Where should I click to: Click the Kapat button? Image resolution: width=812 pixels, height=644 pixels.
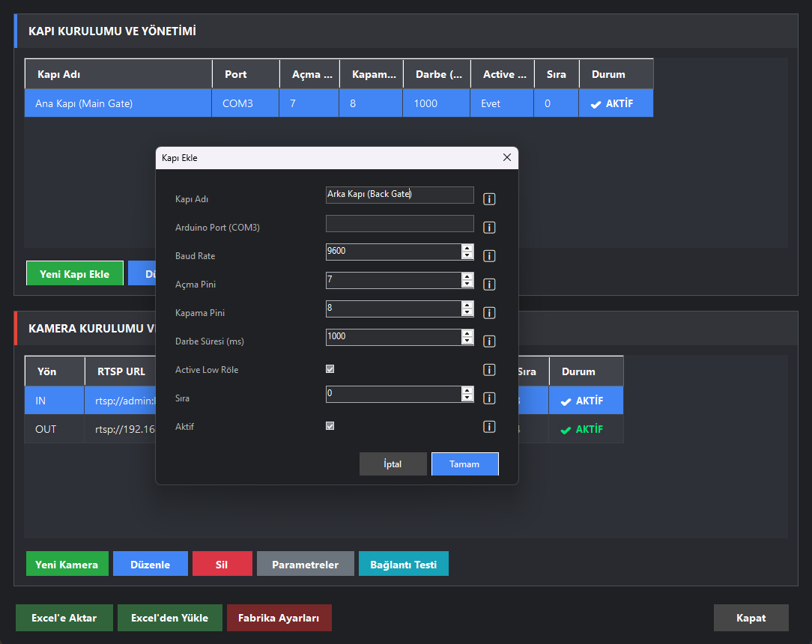751,618
